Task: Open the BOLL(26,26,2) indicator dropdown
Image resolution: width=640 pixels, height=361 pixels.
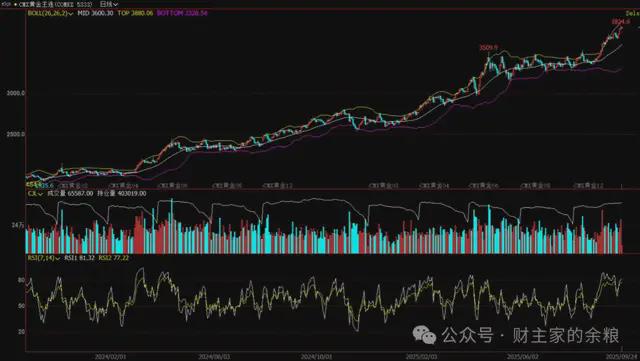Action: pos(51,13)
